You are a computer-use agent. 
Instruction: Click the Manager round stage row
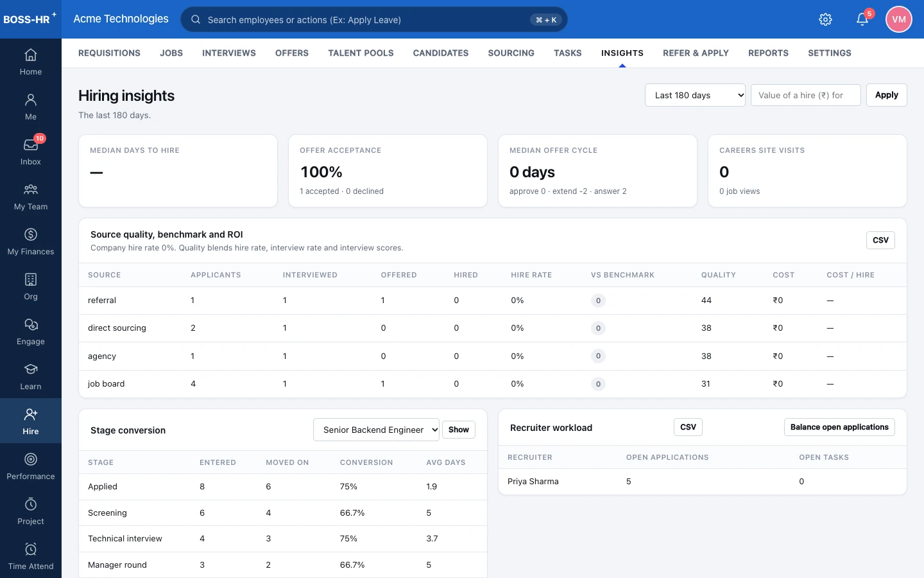pos(283,565)
